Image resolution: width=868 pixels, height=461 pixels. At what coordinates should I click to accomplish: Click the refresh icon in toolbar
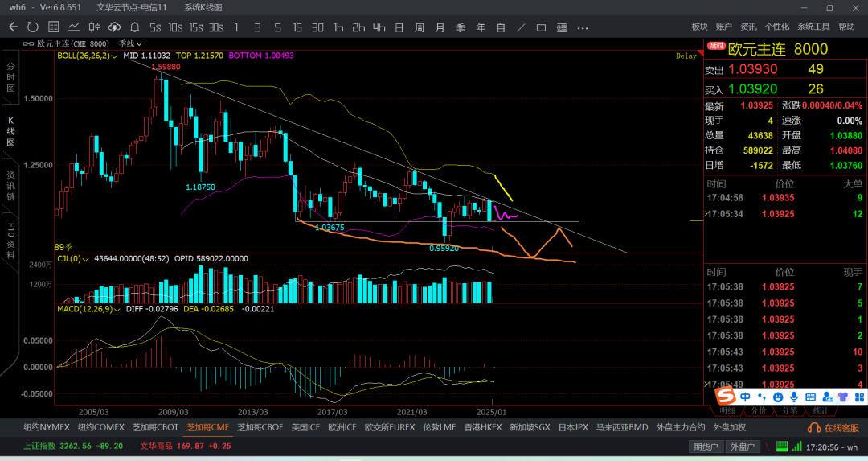pos(33,27)
